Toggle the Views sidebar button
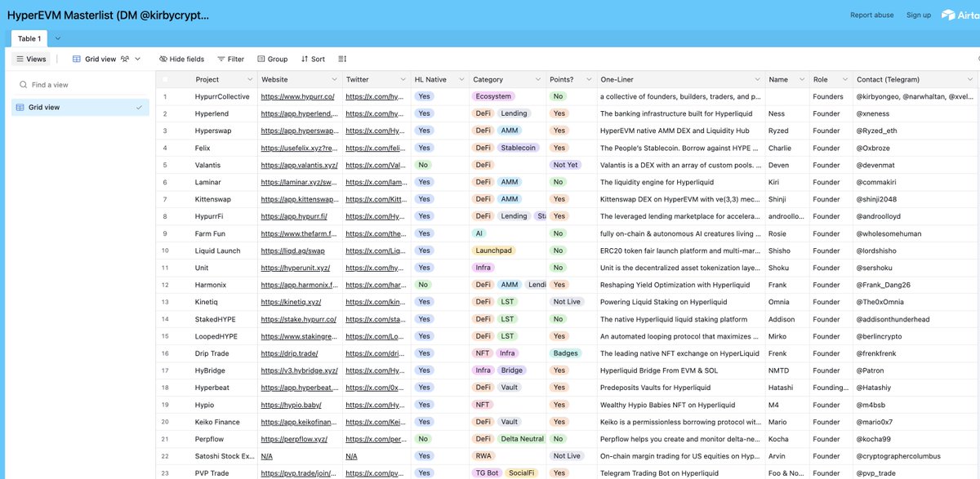This screenshot has height=479, width=980. (32, 59)
